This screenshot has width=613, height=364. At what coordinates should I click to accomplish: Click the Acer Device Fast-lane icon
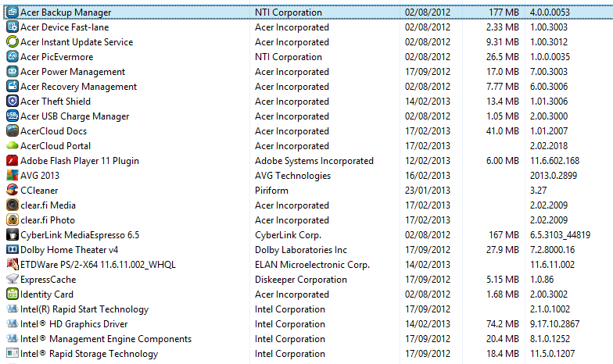tap(13, 27)
